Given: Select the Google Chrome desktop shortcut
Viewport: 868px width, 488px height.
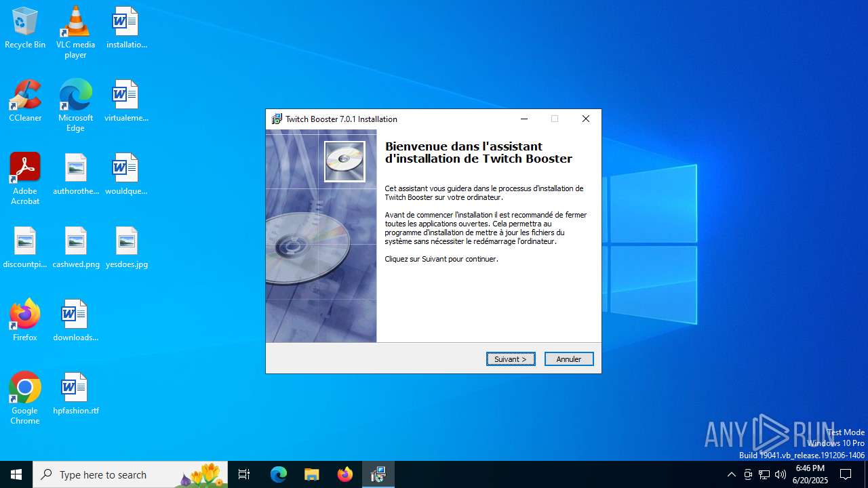Looking at the screenshot, I should coord(25,399).
